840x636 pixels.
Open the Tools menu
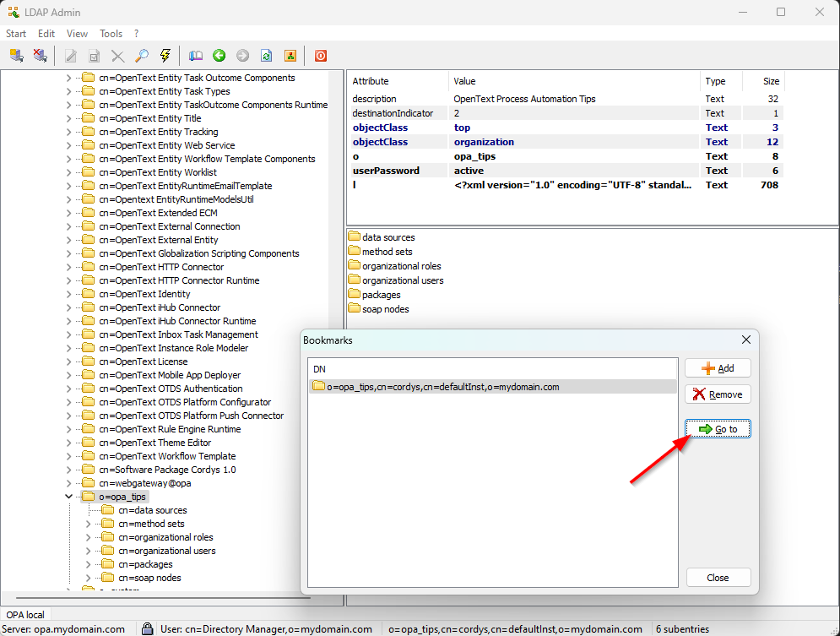point(111,34)
